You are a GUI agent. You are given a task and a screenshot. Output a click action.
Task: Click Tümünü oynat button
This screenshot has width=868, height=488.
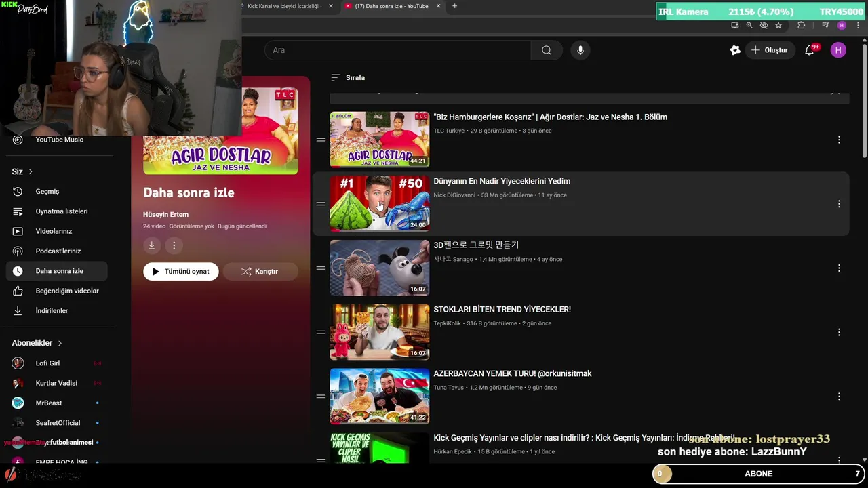click(181, 271)
